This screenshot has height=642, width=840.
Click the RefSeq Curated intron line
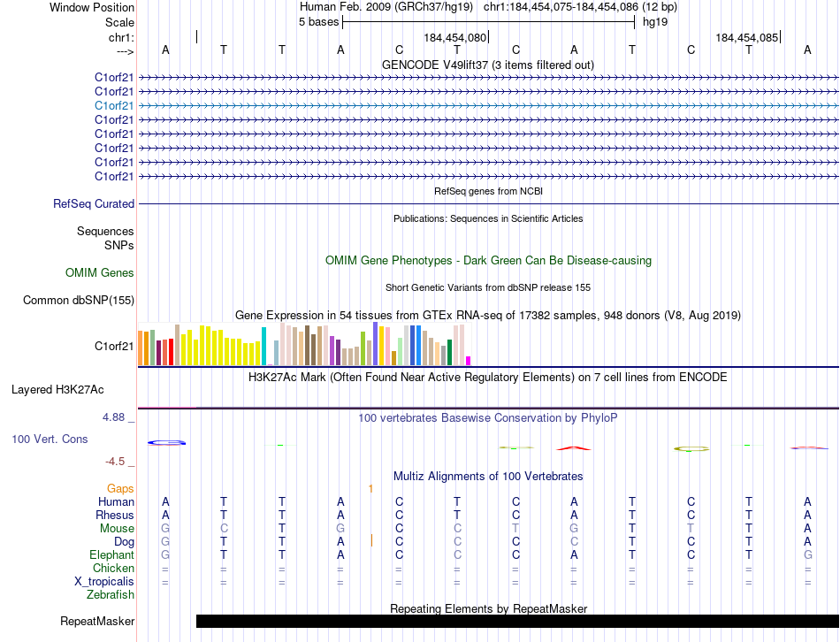489,203
